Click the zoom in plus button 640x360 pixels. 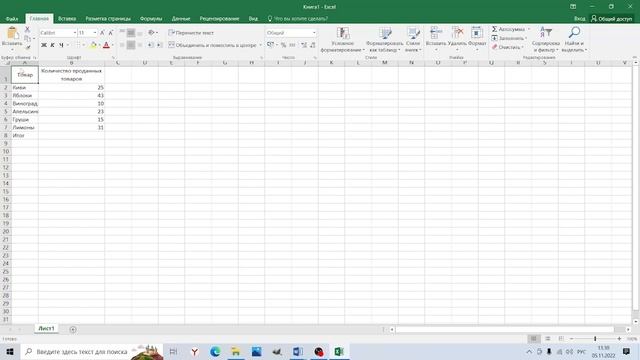pos(619,339)
